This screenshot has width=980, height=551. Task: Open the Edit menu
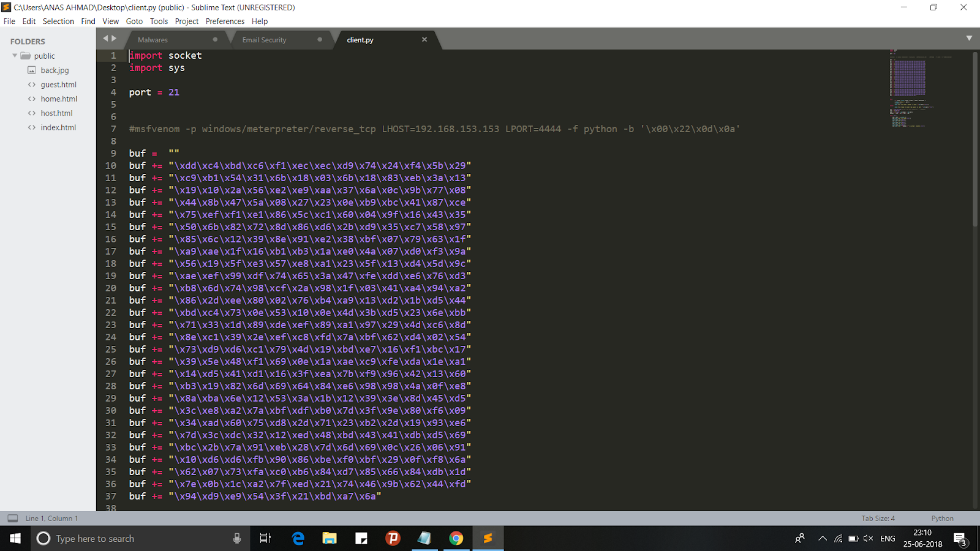tap(29, 21)
